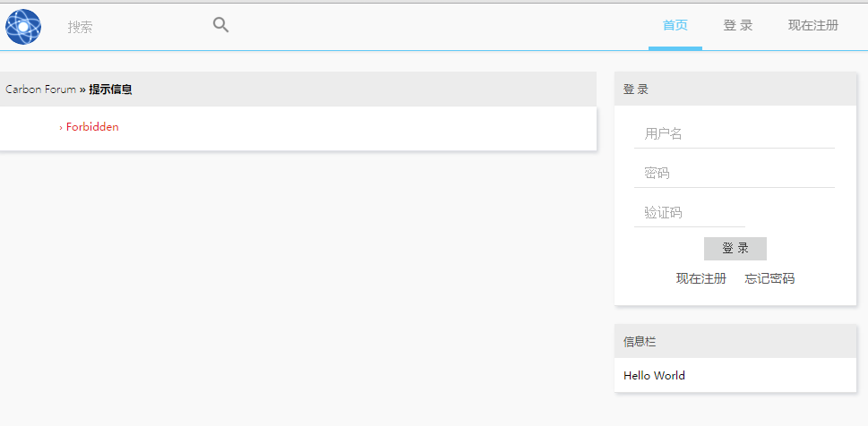Focus the 验证码 captcha field
Viewport: 868px width, 426px height.
point(690,213)
